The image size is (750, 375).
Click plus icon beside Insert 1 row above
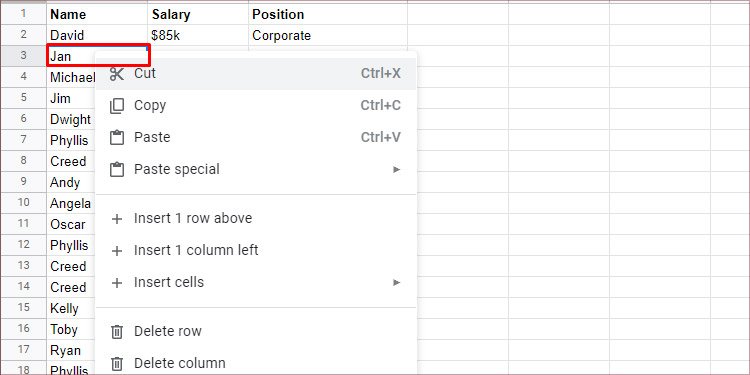tap(117, 219)
